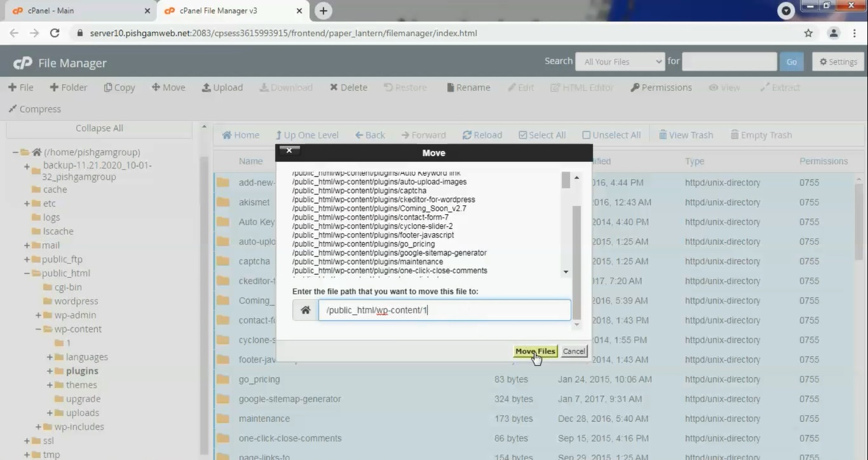This screenshot has width=868, height=460.
Task: Select the wordpress folder in tree
Action: 76,301
